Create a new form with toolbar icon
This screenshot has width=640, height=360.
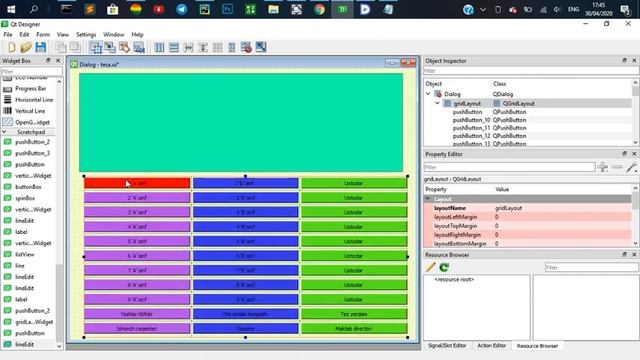11,47
